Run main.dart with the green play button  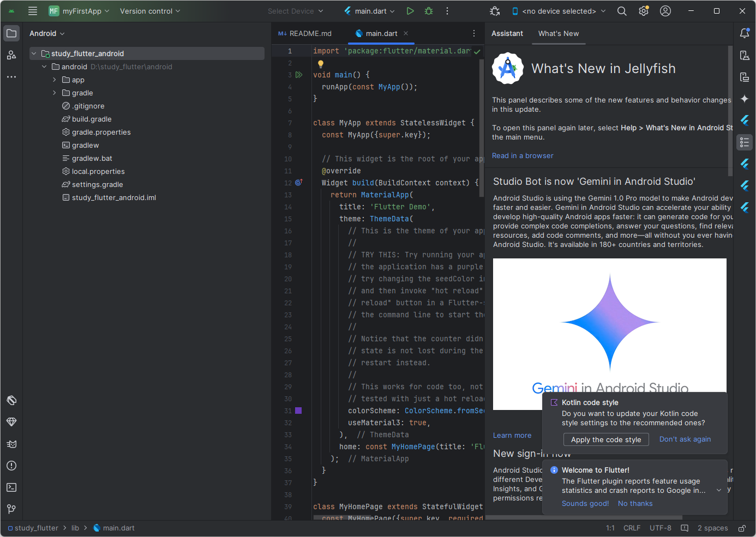click(x=410, y=11)
